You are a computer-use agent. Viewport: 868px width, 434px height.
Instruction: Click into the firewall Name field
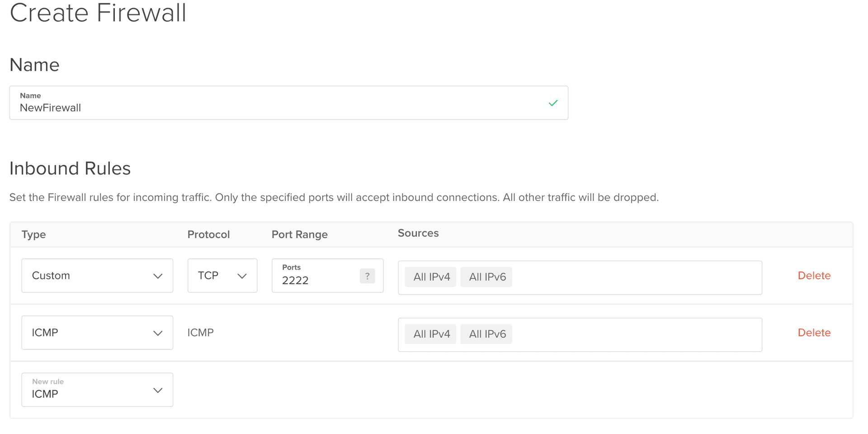tap(271, 107)
